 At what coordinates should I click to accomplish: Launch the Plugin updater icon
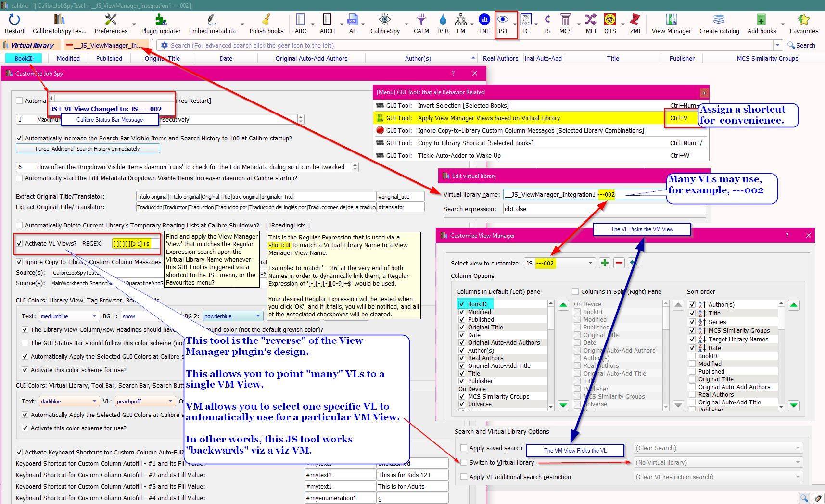pyautogui.click(x=161, y=24)
